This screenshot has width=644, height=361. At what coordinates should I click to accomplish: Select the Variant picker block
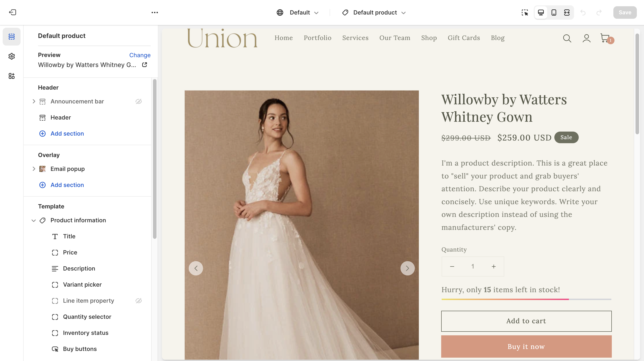click(x=82, y=285)
